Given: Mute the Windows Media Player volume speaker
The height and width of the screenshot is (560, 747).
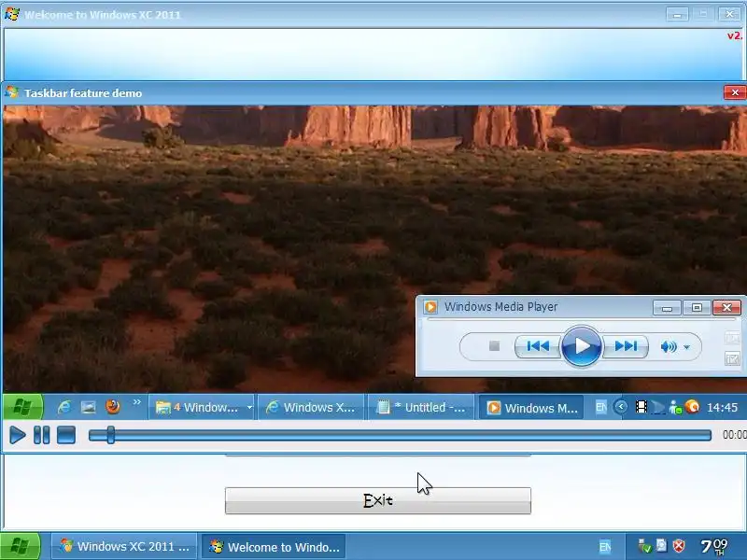Looking at the screenshot, I should pyautogui.click(x=669, y=346).
